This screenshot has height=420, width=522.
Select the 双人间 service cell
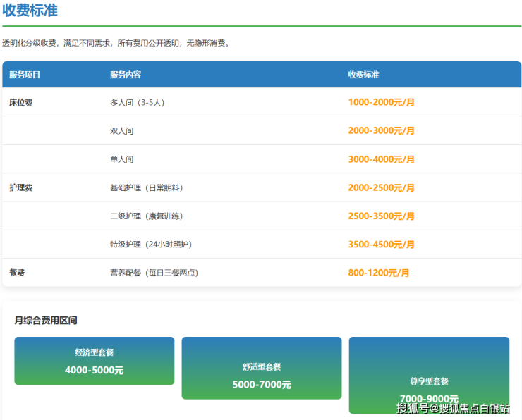pos(121,131)
